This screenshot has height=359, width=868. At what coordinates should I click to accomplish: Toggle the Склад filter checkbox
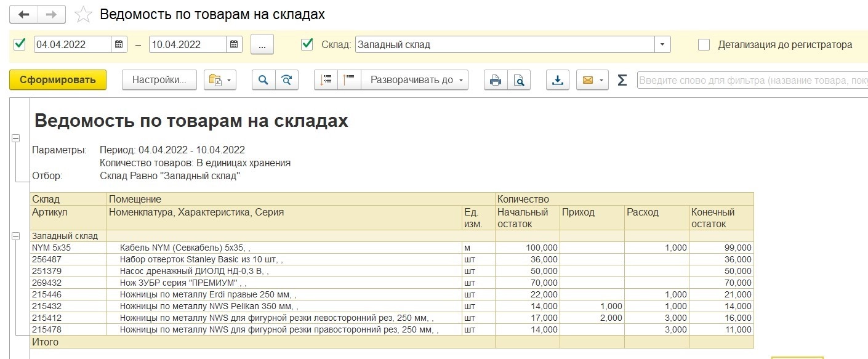(307, 44)
